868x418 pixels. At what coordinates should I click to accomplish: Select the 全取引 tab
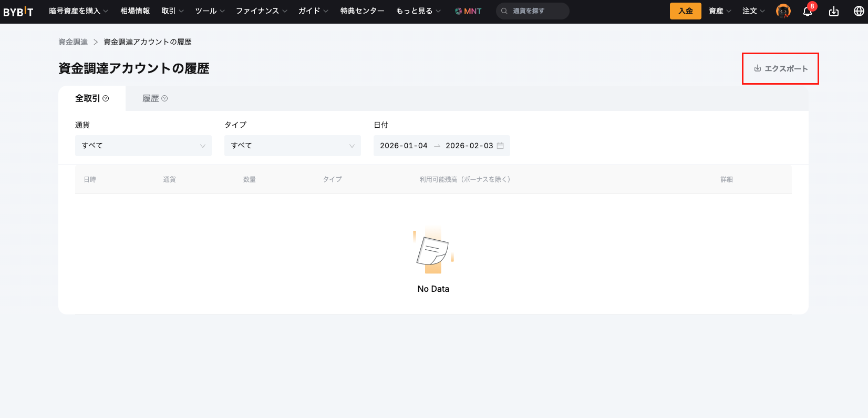87,98
